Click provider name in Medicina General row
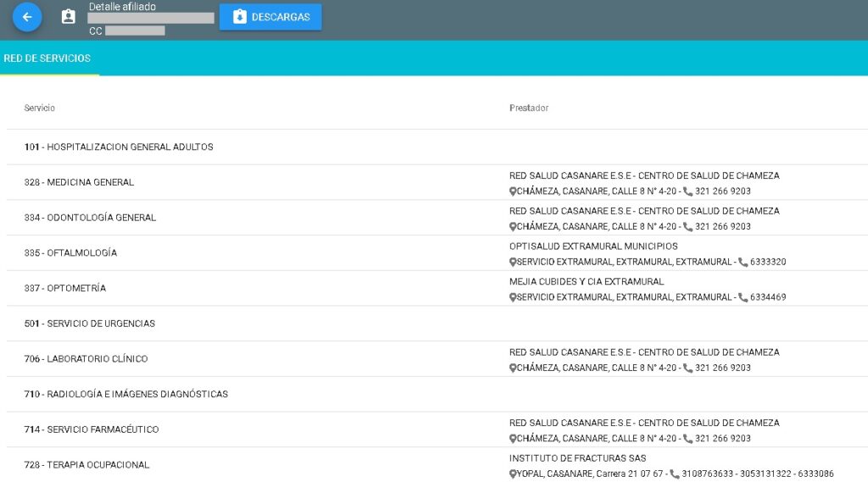Viewport: 868px width, 482px height. tap(644, 175)
